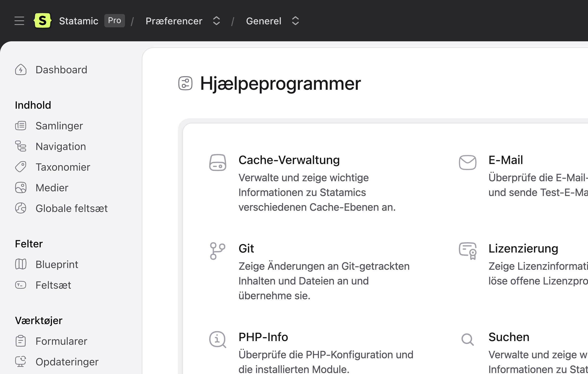Open Opdateringer in the sidebar
This screenshot has height=374, width=588.
67,362
